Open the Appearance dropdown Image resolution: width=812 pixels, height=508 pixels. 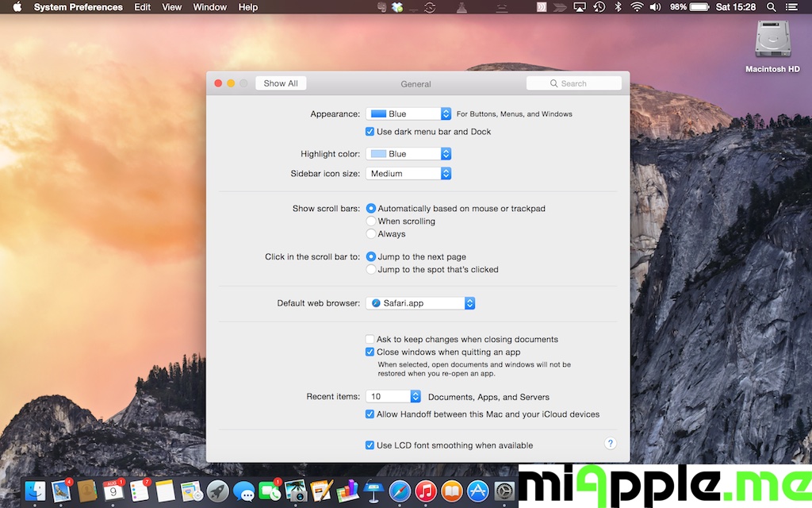[x=408, y=114]
